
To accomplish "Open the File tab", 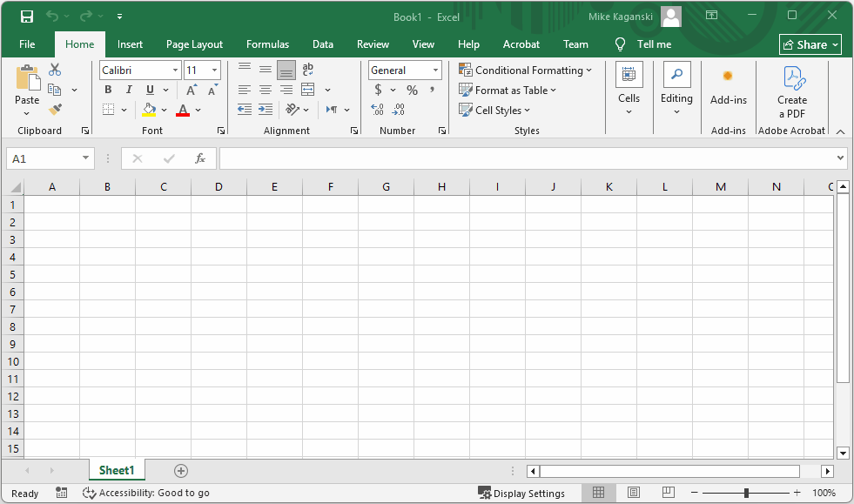I will click(x=27, y=44).
